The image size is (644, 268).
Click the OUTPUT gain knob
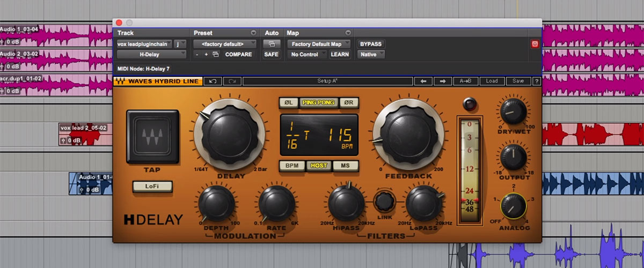514,158
